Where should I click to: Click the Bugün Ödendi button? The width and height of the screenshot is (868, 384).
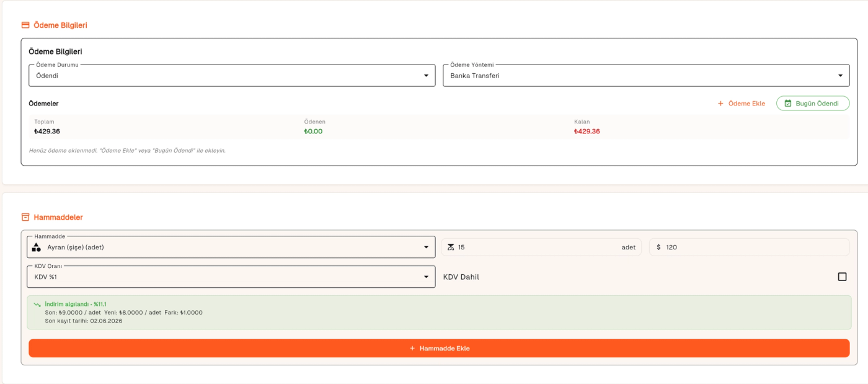click(x=813, y=104)
